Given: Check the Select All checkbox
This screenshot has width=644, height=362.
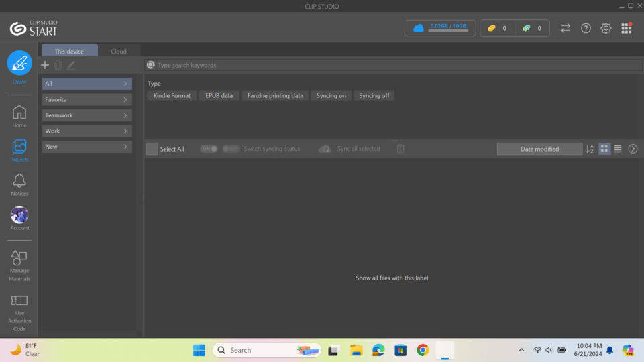Looking at the screenshot, I should (152, 149).
